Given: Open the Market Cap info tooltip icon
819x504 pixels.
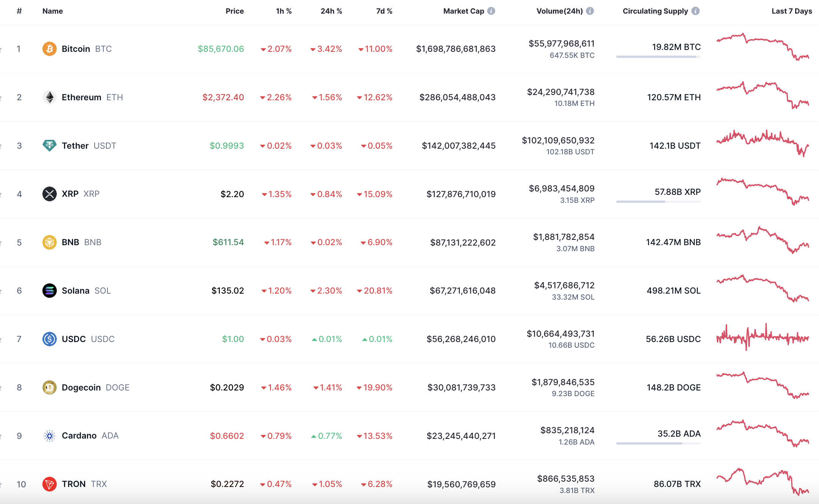Looking at the screenshot, I should click(x=491, y=11).
